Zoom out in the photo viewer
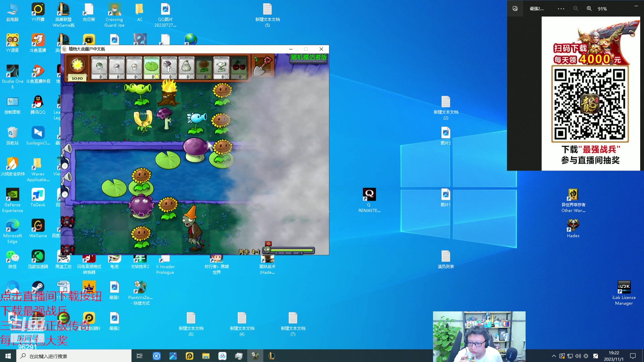The height and width of the screenshot is (362, 644). 576,9
